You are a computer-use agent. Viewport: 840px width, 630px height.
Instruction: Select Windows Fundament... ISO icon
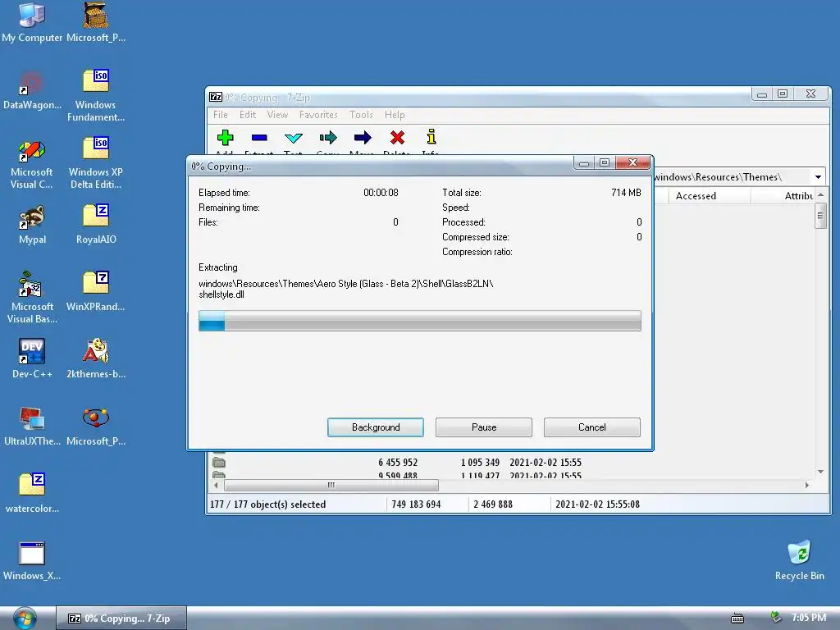[96, 95]
